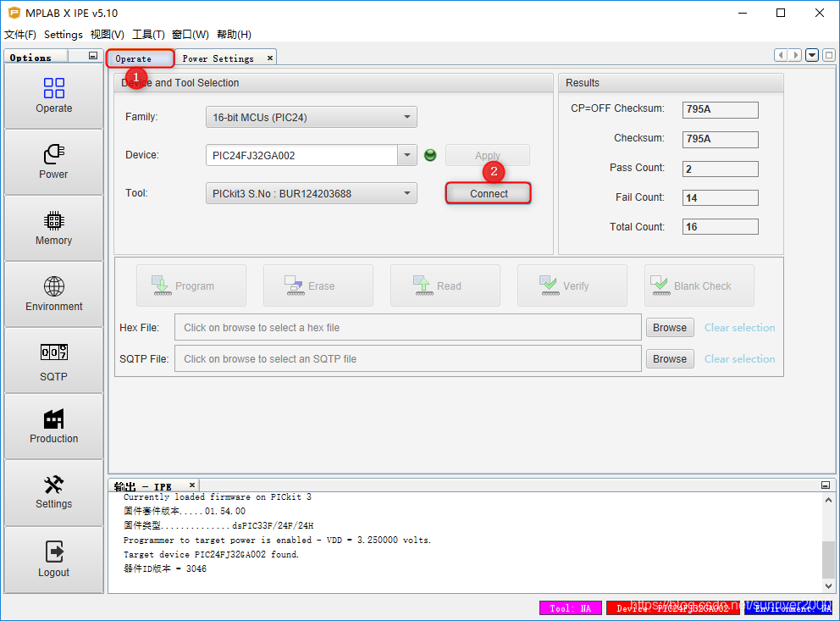Click the Total Count value field
Image resolution: width=840 pixels, height=621 pixels.
(x=720, y=227)
